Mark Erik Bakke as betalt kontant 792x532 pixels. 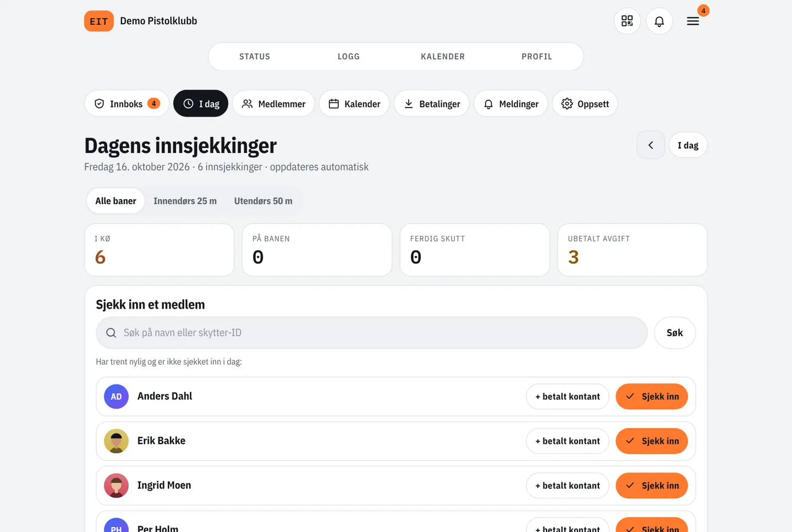tap(568, 441)
